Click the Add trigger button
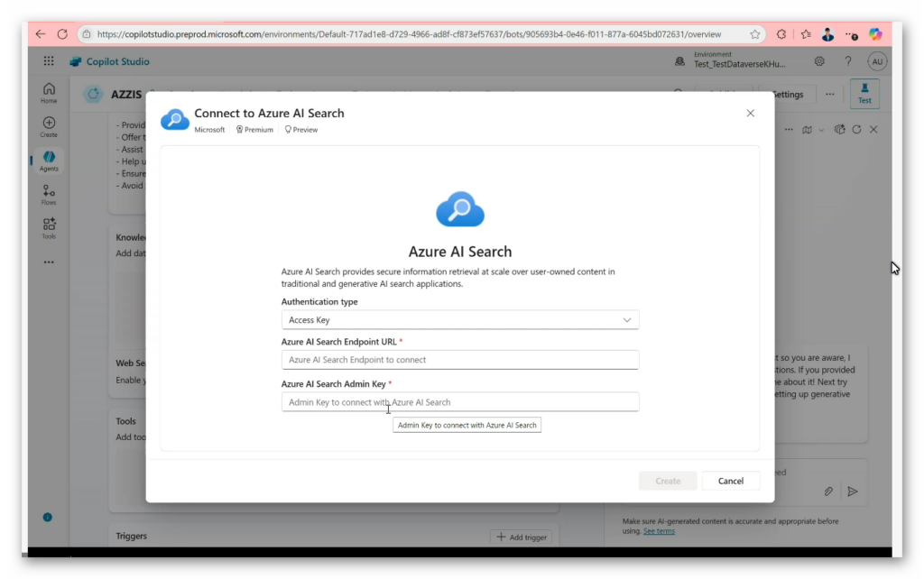Image resolution: width=924 pixels, height=579 pixels. (x=522, y=537)
